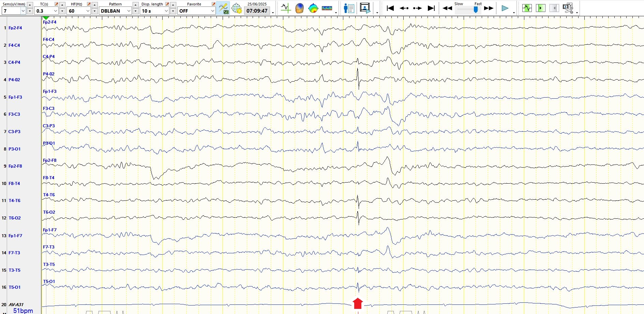The image size is (644, 314).
Task: Click the 07:09:47 time display
Action: coord(257,11)
